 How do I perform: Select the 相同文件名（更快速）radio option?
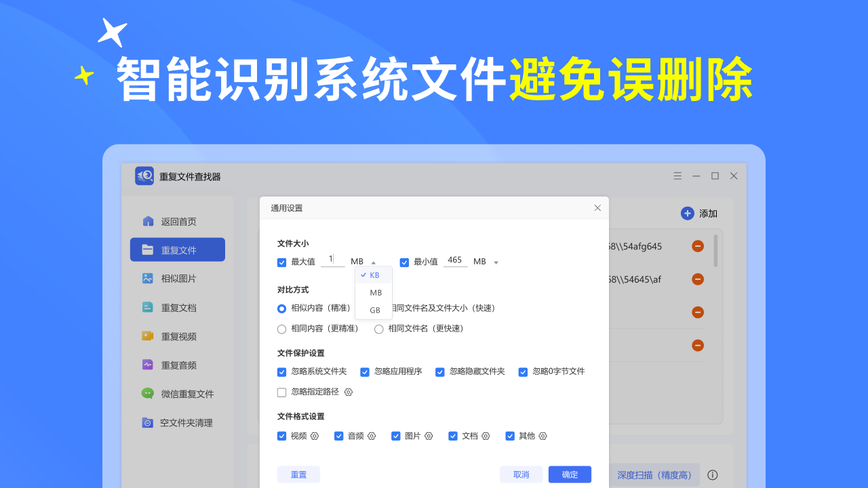point(378,329)
